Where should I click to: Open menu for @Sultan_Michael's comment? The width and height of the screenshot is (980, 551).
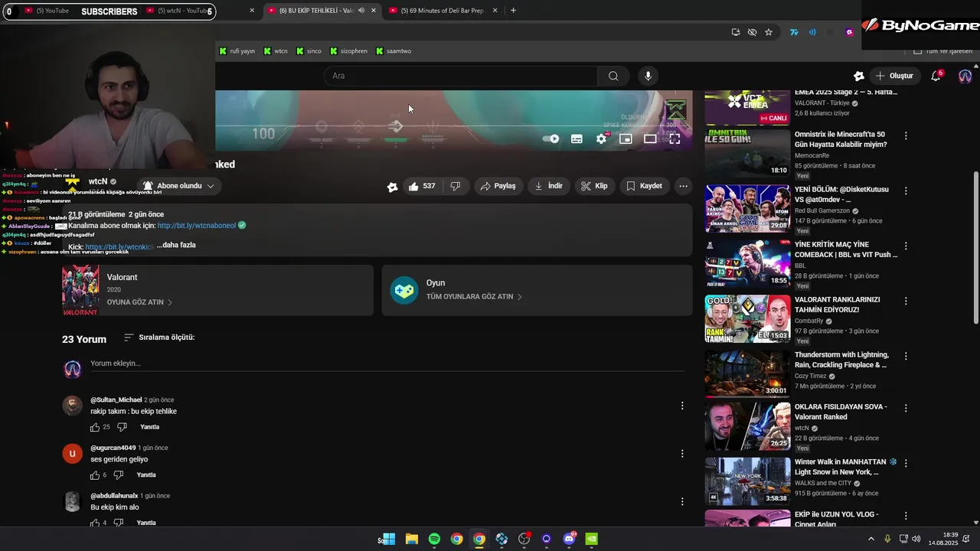tap(682, 406)
